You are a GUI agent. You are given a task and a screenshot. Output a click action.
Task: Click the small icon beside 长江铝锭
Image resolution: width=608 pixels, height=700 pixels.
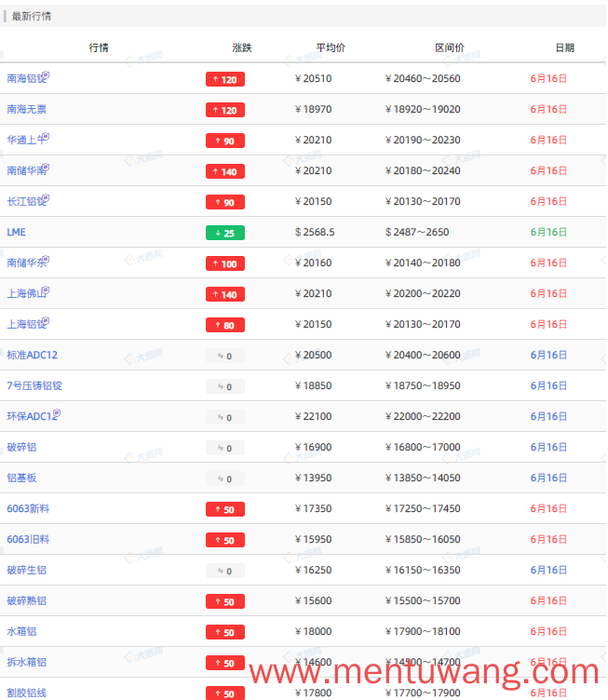tap(46, 197)
